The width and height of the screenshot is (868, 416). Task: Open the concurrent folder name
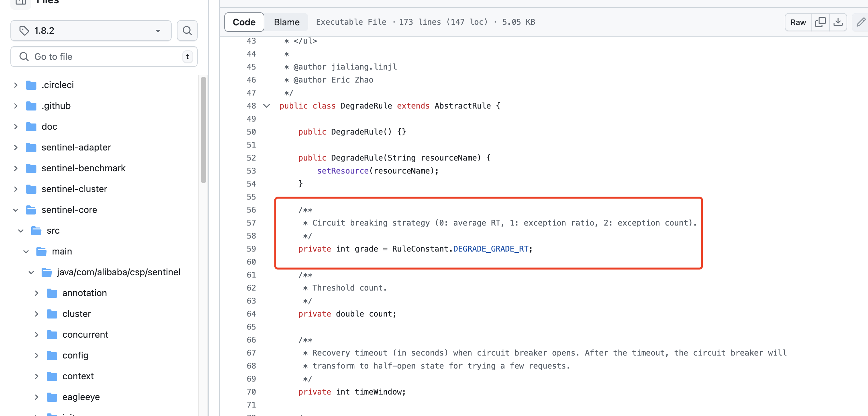(x=85, y=335)
